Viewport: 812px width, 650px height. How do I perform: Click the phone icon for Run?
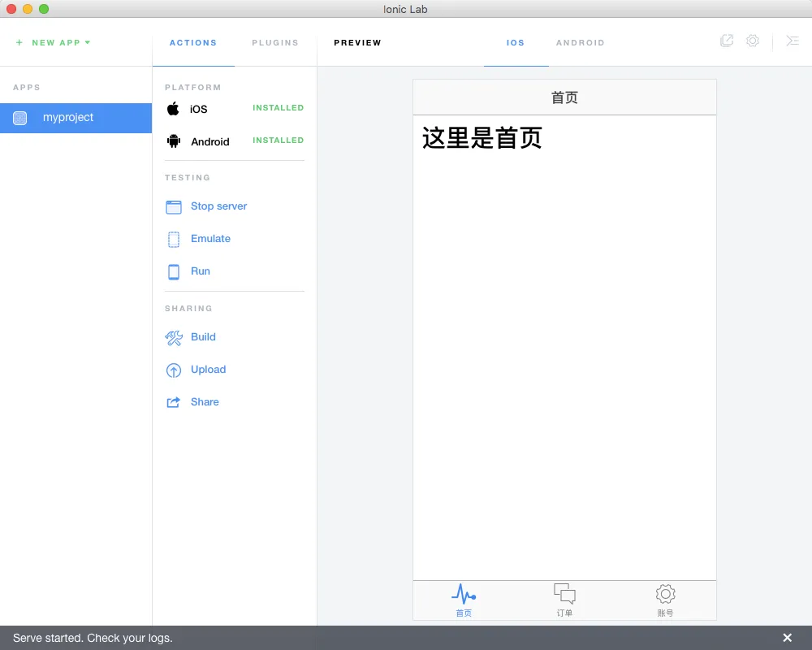[x=174, y=272]
